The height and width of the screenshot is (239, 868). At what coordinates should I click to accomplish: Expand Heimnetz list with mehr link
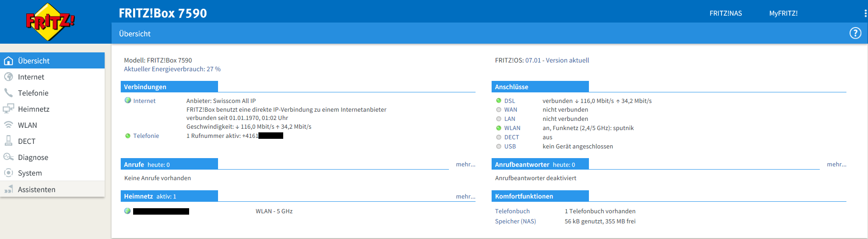click(x=465, y=196)
